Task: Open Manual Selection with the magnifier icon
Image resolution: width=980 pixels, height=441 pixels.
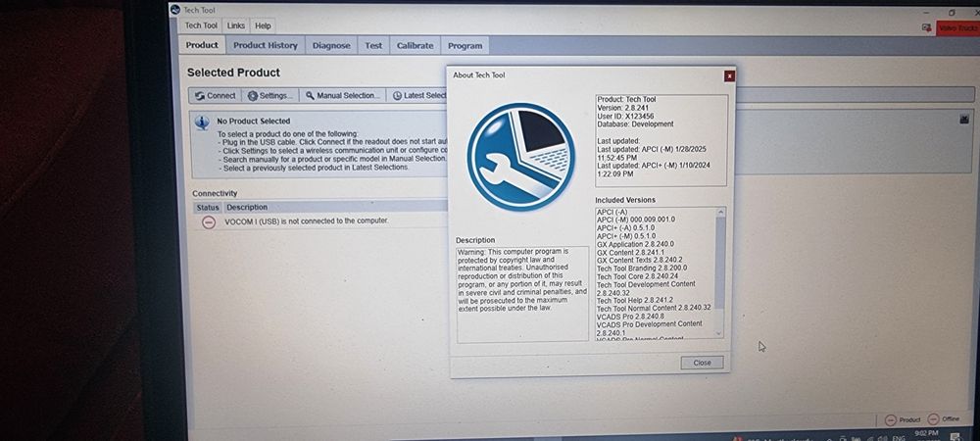Action: pos(342,96)
